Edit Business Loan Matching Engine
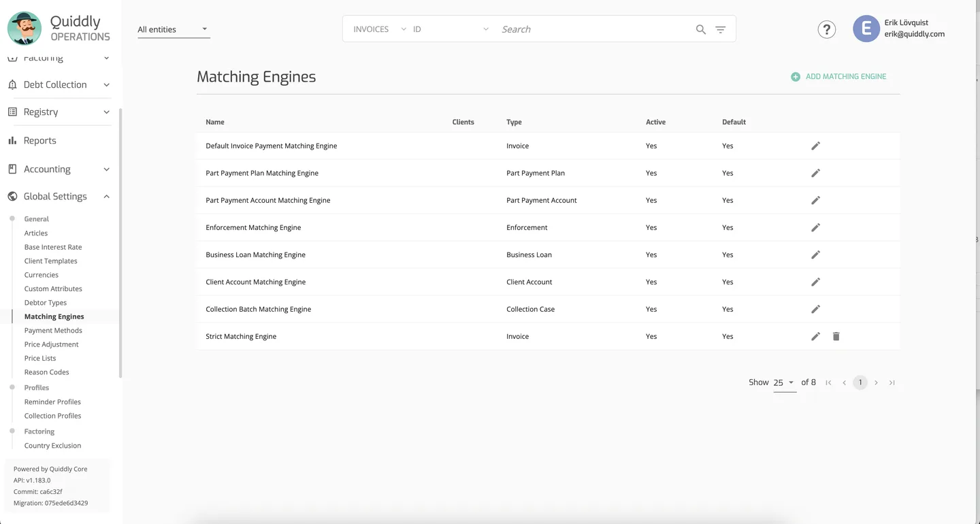The height and width of the screenshot is (524, 980). (815, 255)
